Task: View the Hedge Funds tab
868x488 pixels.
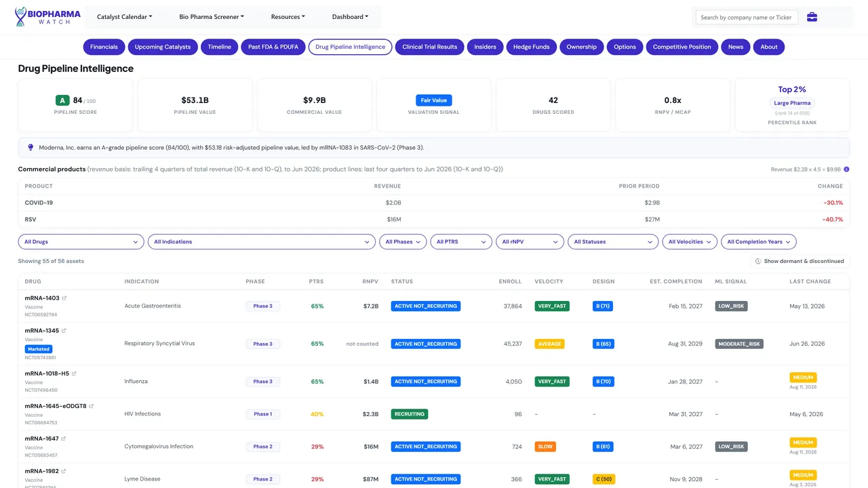Action: pos(532,47)
